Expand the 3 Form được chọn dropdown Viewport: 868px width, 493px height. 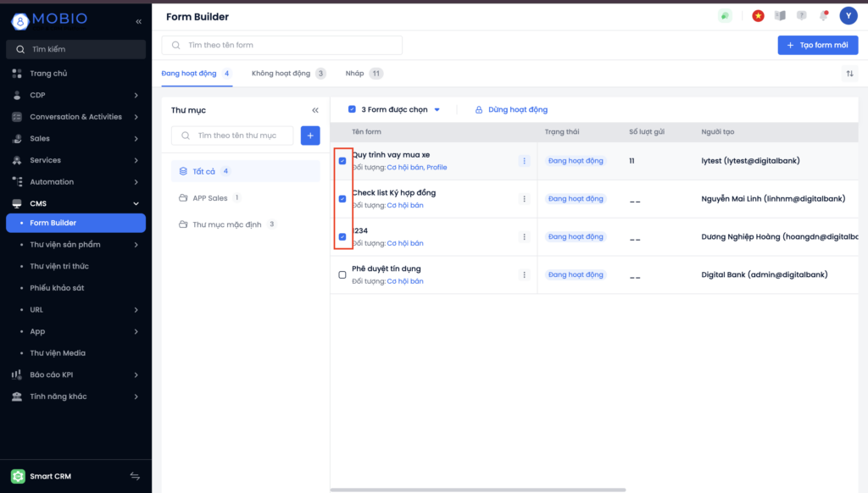(x=437, y=110)
